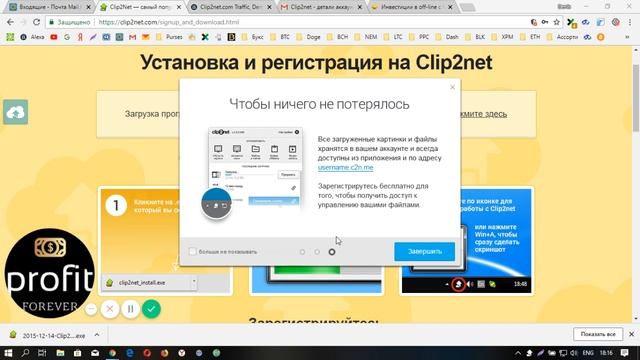Image resolution: width=640 pixels, height=360 pixels.
Task: Reload the page with the refresh icon
Action: [x=36, y=22]
